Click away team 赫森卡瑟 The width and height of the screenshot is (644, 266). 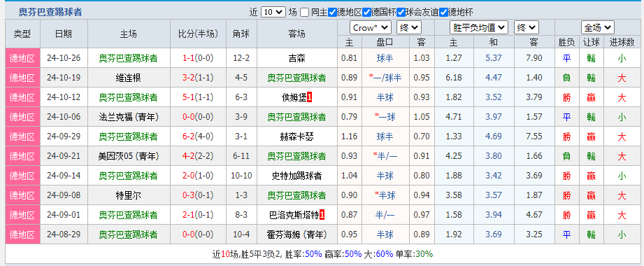[x=297, y=136]
